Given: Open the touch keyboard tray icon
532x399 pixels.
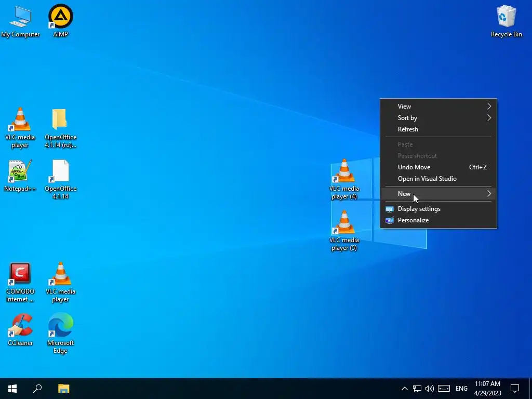Looking at the screenshot, I should pyautogui.click(x=444, y=389).
